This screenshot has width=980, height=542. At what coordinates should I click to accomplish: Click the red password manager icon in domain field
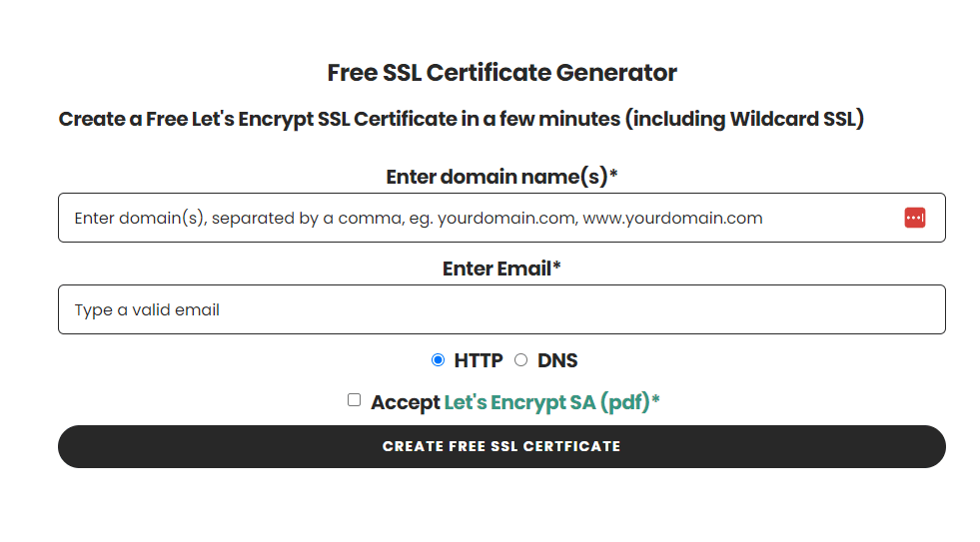coord(914,218)
